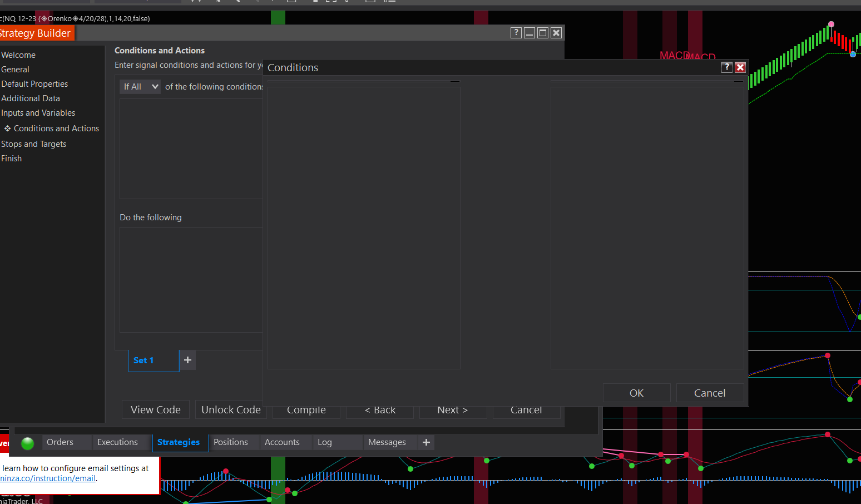Image resolution: width=861 pixels, height=504 pixels.
Task: Click the Strategy Builder title bar text
Action: click(35, 33)
